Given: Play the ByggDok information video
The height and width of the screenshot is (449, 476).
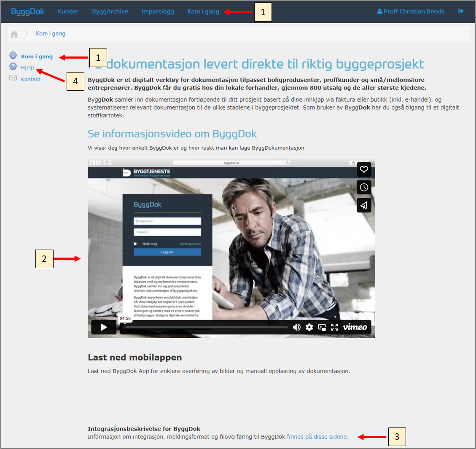Looking at the screenshot, I should click(x=104, y=327).
